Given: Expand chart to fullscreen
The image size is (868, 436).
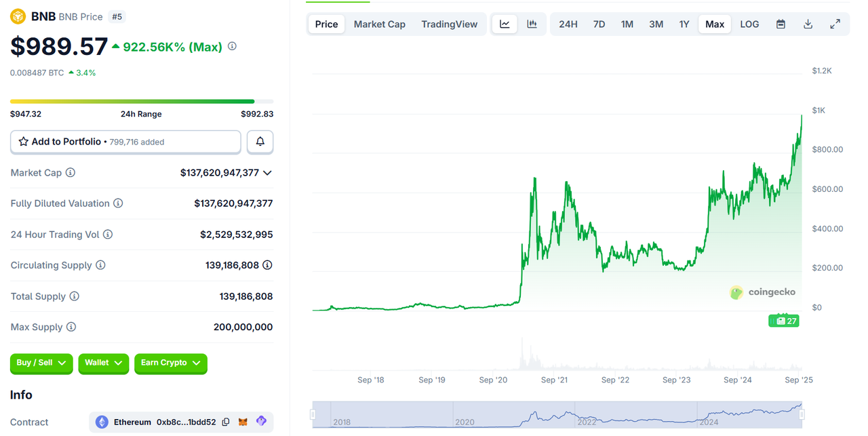Looking at the screenshot, I should pyautogui.click(x=835, y=24).
